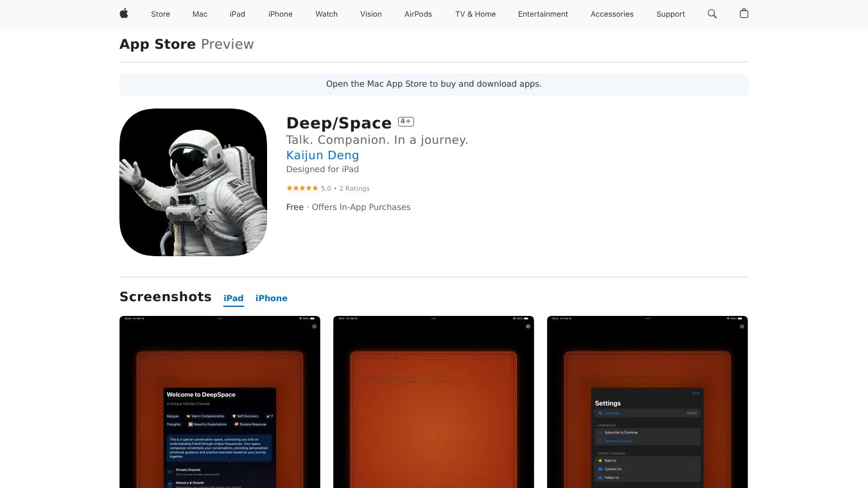The width and height of the screenshot is (868, 488).
Task: Open the Store menu
Action: pos(161,14)
